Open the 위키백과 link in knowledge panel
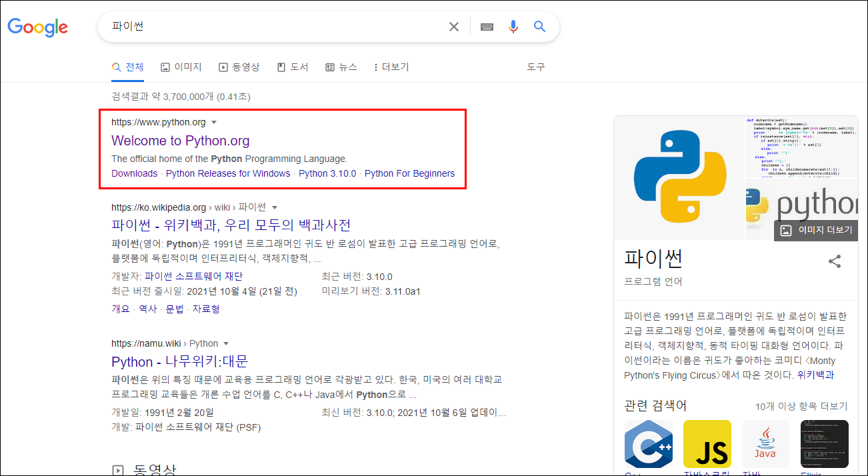This screenshot has width=868, height=476. click(x=815, y=375)
